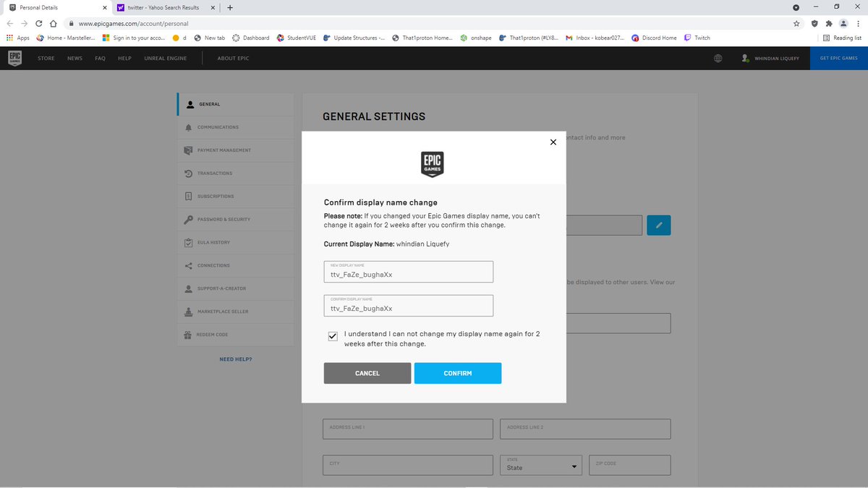The width and height of the screenshot is (868, 488).
Task: Open the Help nav link
Action: tap(124, 59)
